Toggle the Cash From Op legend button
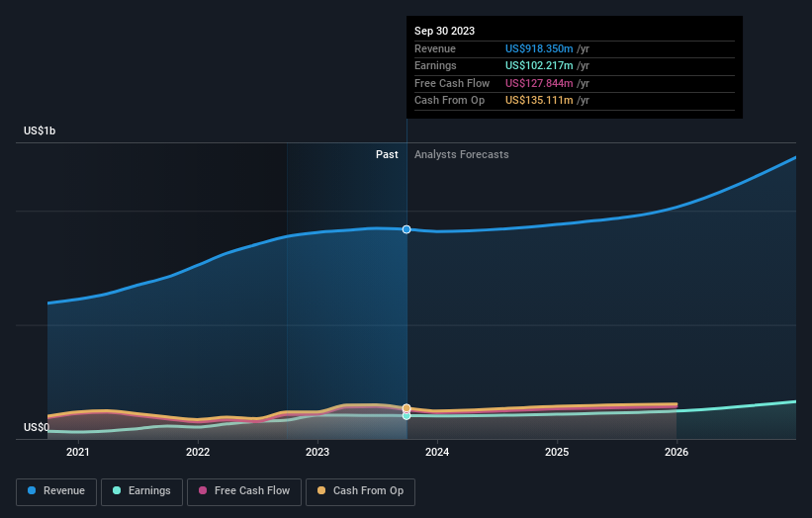Screen dimensions: 812x518 click(x=360, y=491)
